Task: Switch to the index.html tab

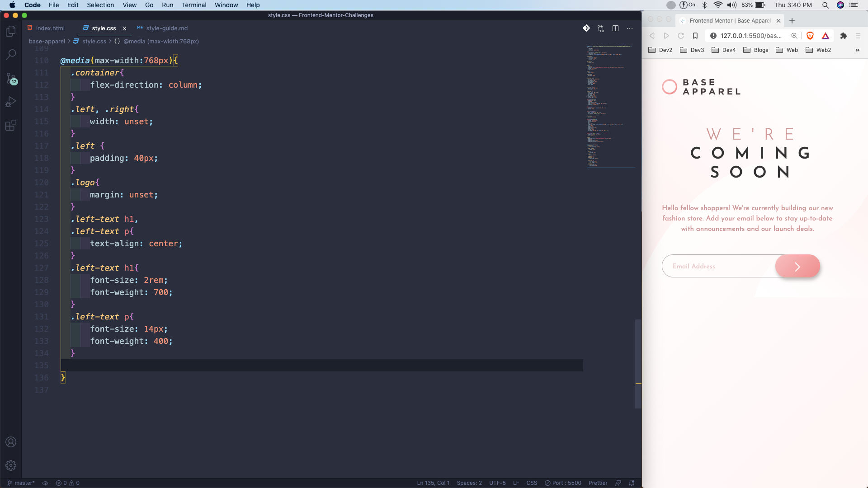Action: pyautogui.click(x=46, y=28)
